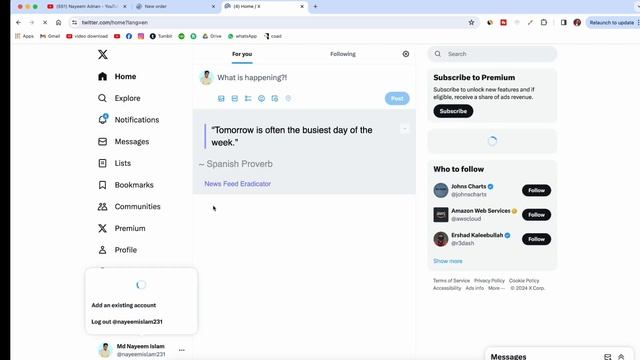This screenshot has height=360, width=640.
Task: Switch to the YouTube Nayeem Adnan browser tab
Action: pos(87,7)
